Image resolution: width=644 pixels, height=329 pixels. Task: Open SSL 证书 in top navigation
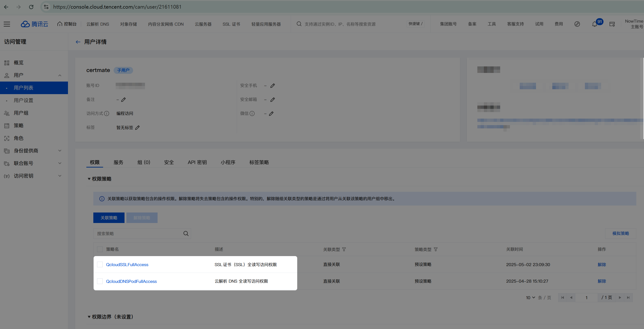(232, 24)
